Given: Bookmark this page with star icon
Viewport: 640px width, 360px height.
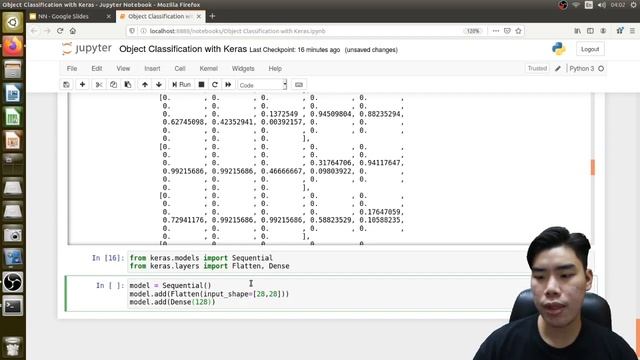Looking at the screenshot, I should (518, 31).
